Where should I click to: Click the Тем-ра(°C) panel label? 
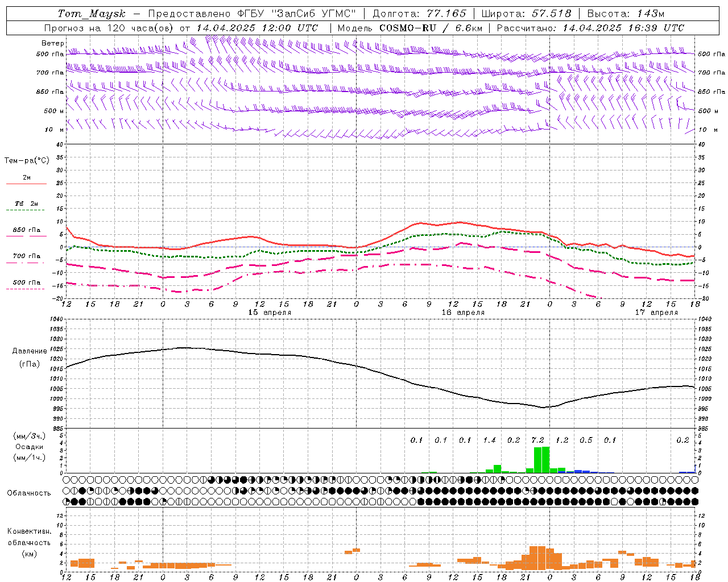[x=27, y=161]
